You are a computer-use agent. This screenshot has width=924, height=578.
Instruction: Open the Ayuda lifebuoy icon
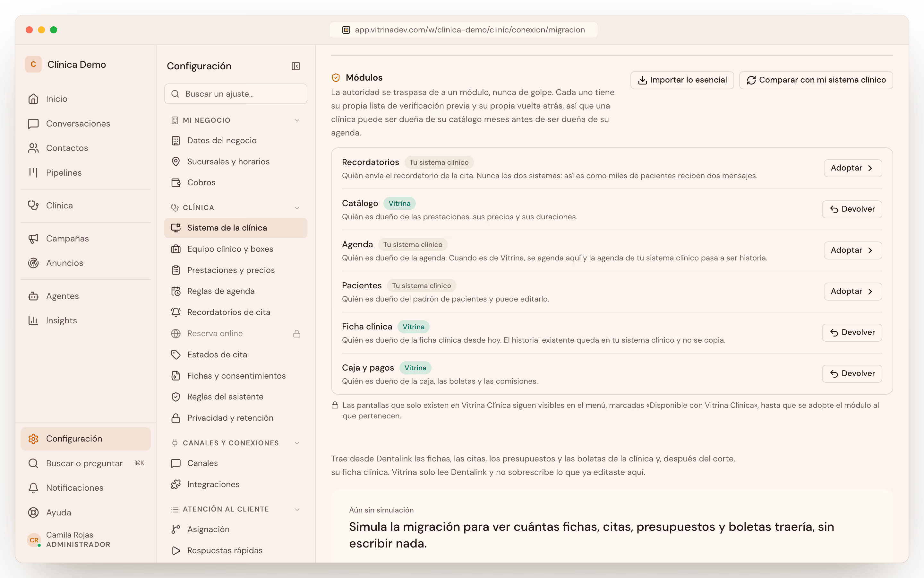(x=33, y=512)
